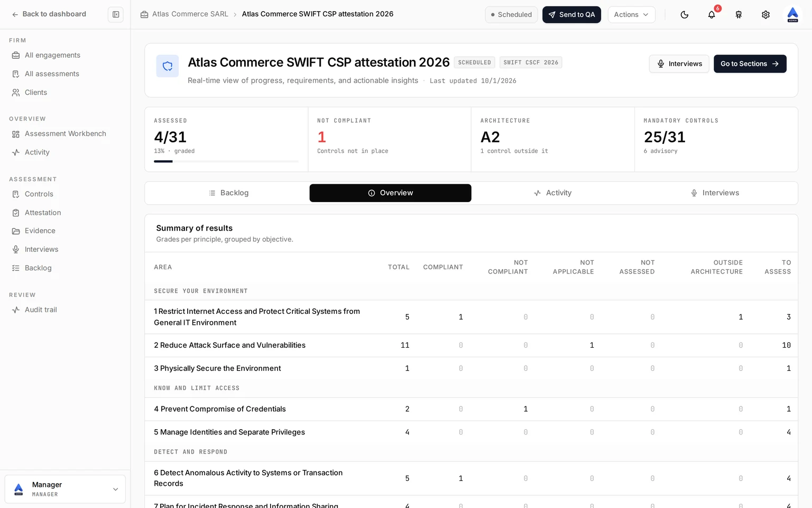The width and height of the screenshot is (812, 508).
Task: Select row 5 Manage Identities and Separate Privileges
Action: [x=471, y=432]
